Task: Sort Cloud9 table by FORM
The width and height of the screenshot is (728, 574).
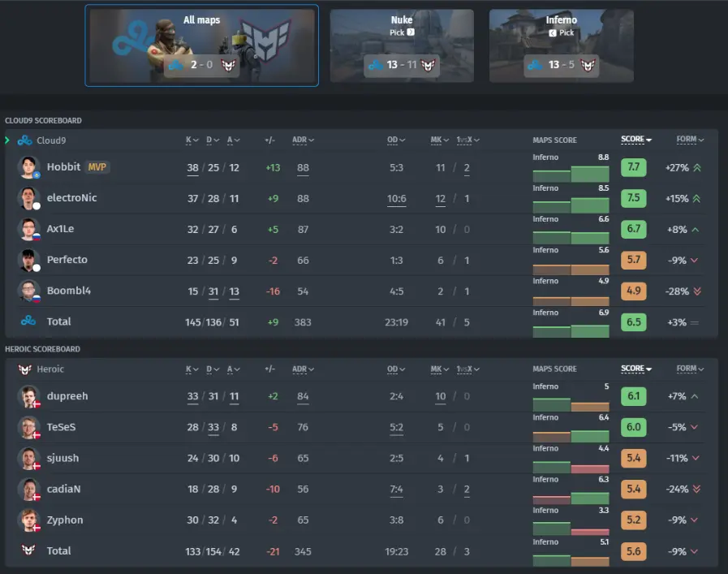Action: (690, 140)
